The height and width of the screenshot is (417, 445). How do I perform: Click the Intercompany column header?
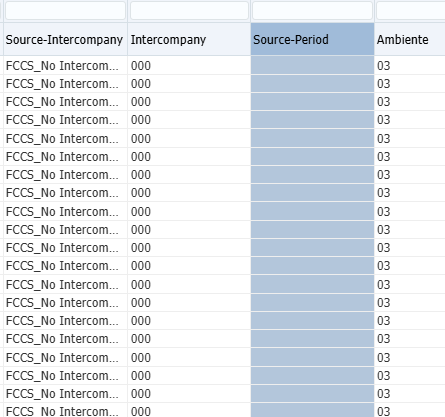coord(189,39)
